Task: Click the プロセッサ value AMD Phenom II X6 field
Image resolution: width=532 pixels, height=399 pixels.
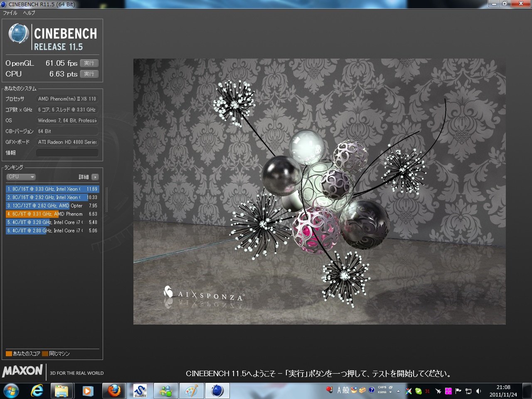Action: pos(67,99)
